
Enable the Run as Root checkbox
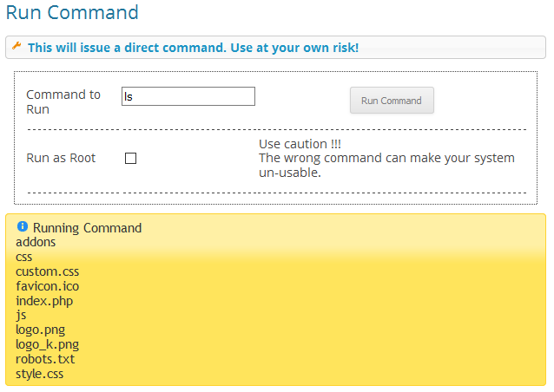131,159
